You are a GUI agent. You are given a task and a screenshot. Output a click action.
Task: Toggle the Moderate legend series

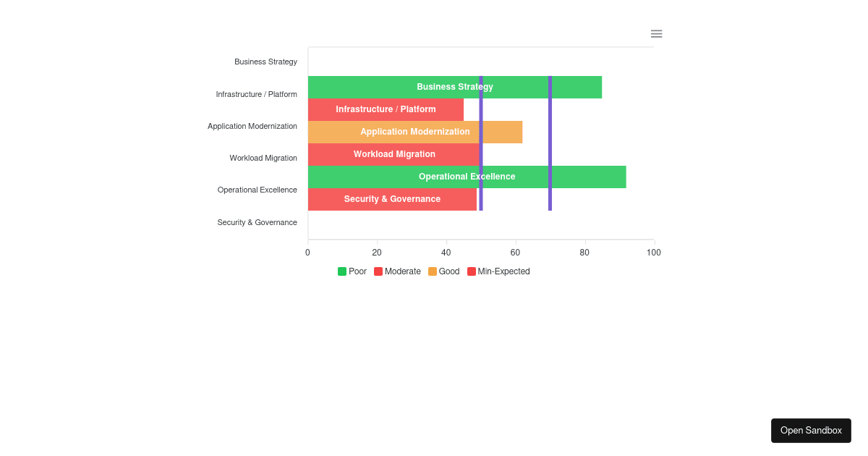pos(397,271)
